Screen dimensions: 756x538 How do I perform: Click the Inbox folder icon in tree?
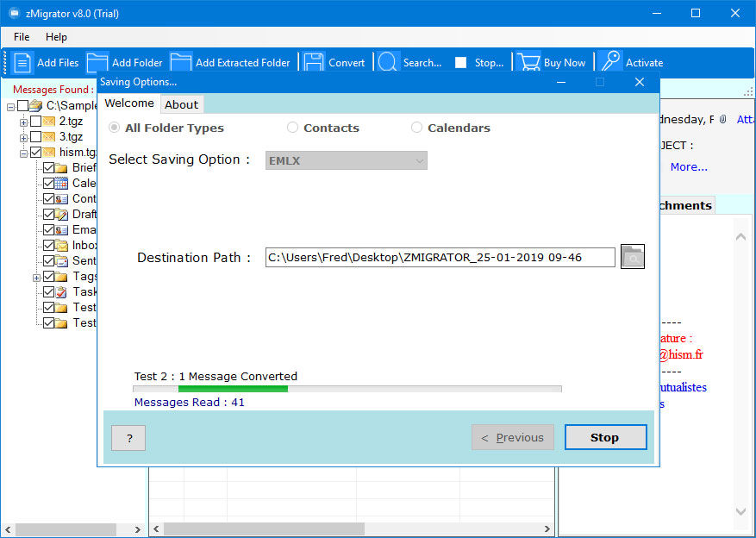pos(61,245)
